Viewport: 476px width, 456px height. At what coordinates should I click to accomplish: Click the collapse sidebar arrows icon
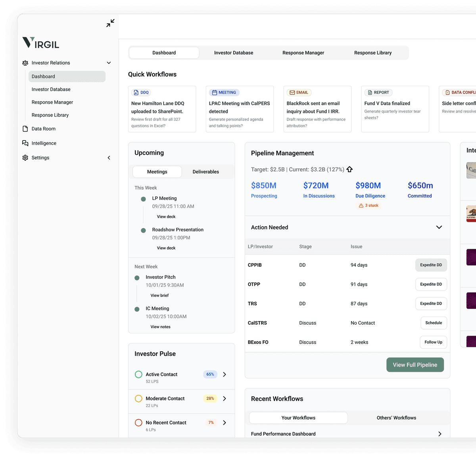pos(110,23)
